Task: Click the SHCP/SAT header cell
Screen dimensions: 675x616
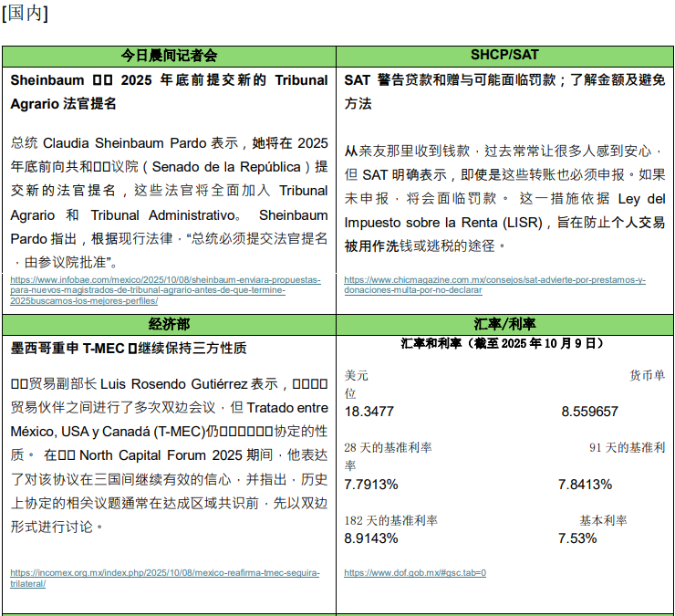Action: pos(504,56)
